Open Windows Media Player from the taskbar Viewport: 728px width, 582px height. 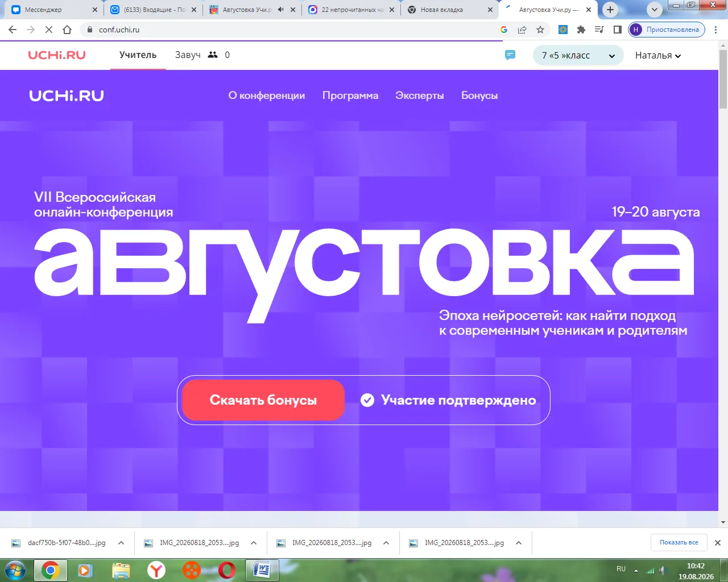[85, 570]
